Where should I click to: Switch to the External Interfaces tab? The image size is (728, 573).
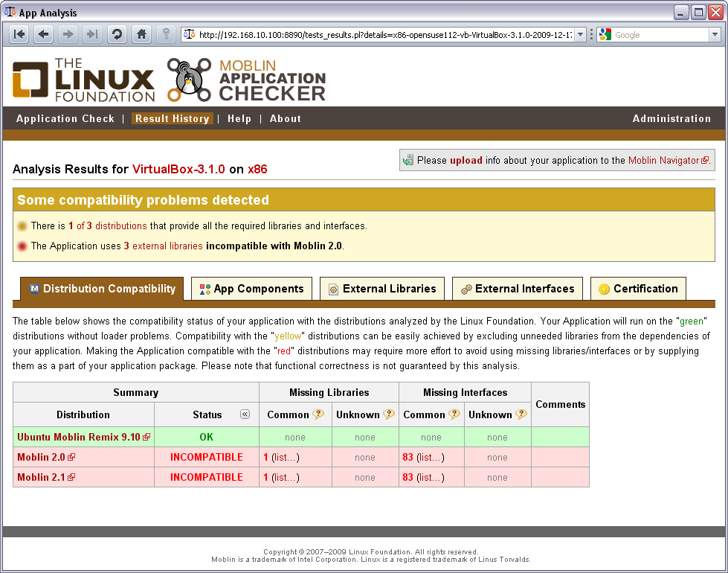coord(518,289)
